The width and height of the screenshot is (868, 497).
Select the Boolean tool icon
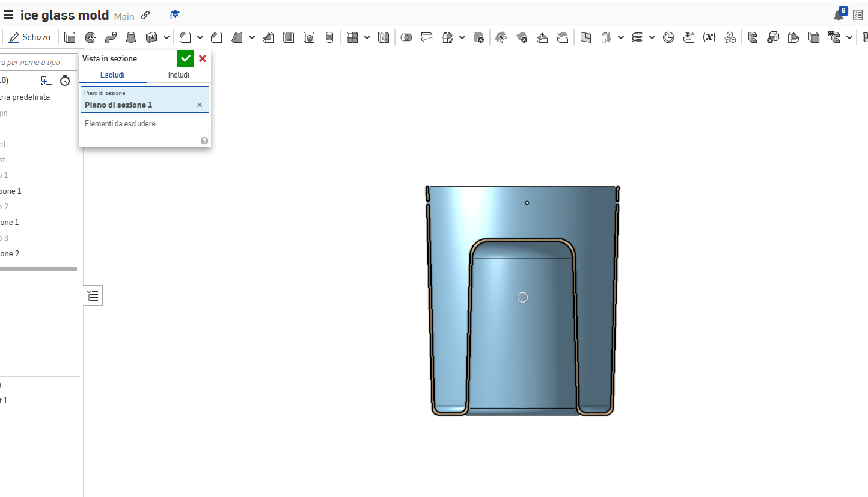pyautogui.click(x=406, y=37)
